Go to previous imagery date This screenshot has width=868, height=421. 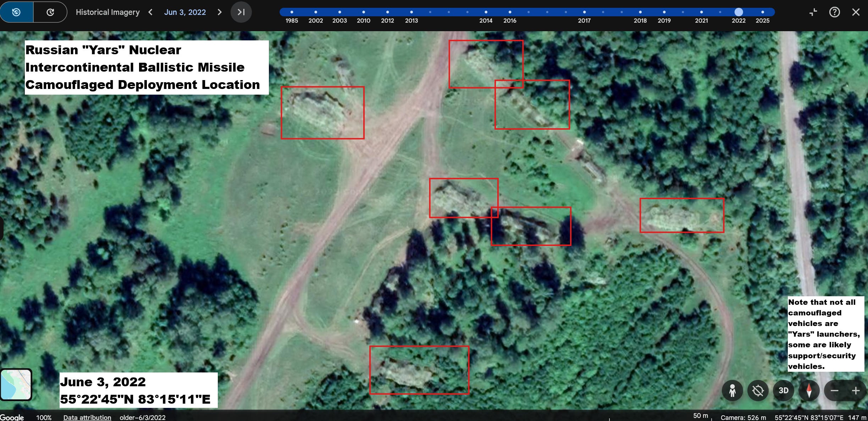150,12
